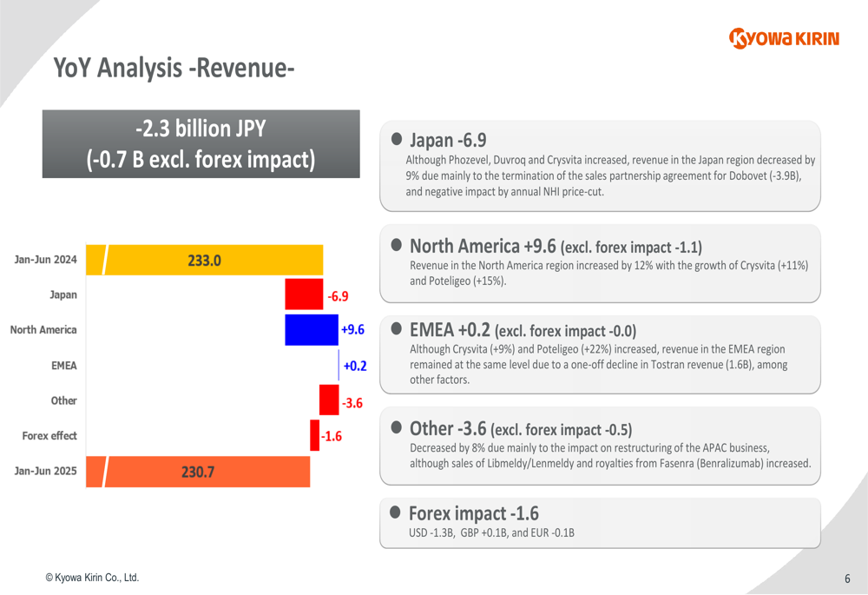Click the page number 6
This screenshot has height=595, width=868.
click(846, 579)
